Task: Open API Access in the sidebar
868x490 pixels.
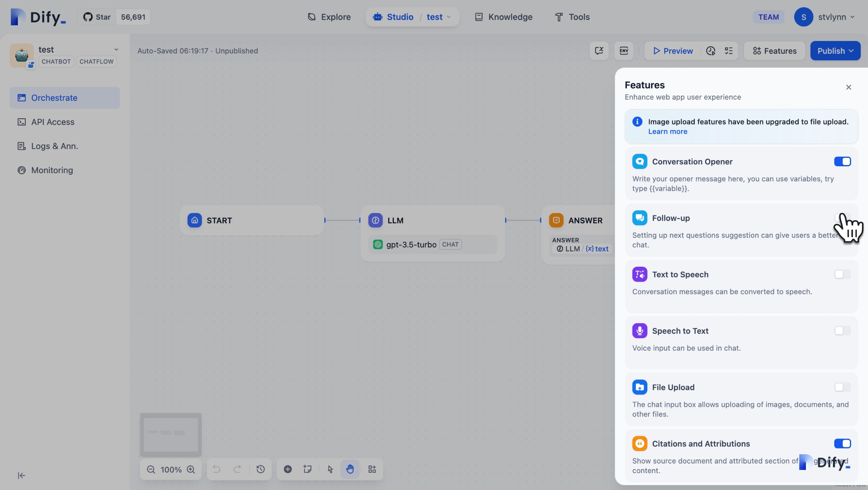Action: (53, 122)
